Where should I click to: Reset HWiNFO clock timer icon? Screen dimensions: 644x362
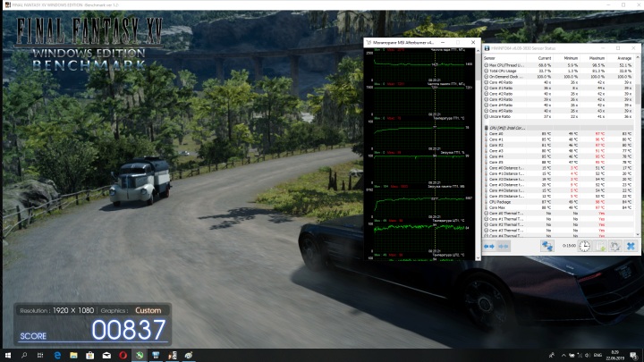pyautogui.click(x=584, y=246)
